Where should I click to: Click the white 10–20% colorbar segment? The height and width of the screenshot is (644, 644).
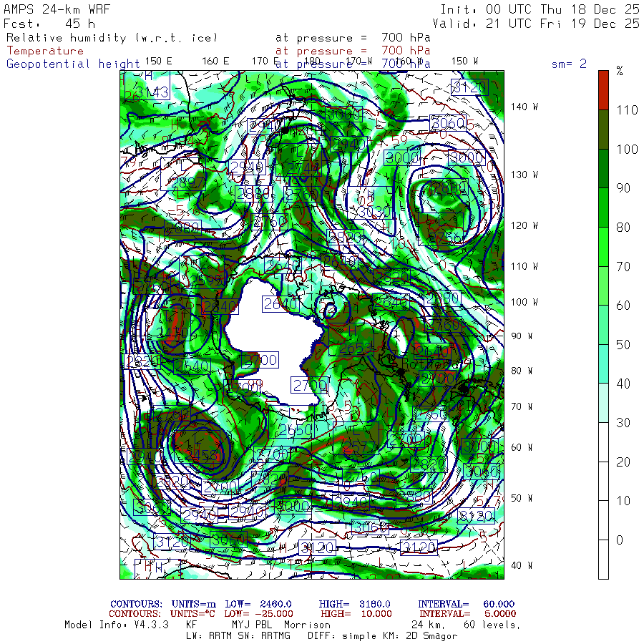(603, 481)
